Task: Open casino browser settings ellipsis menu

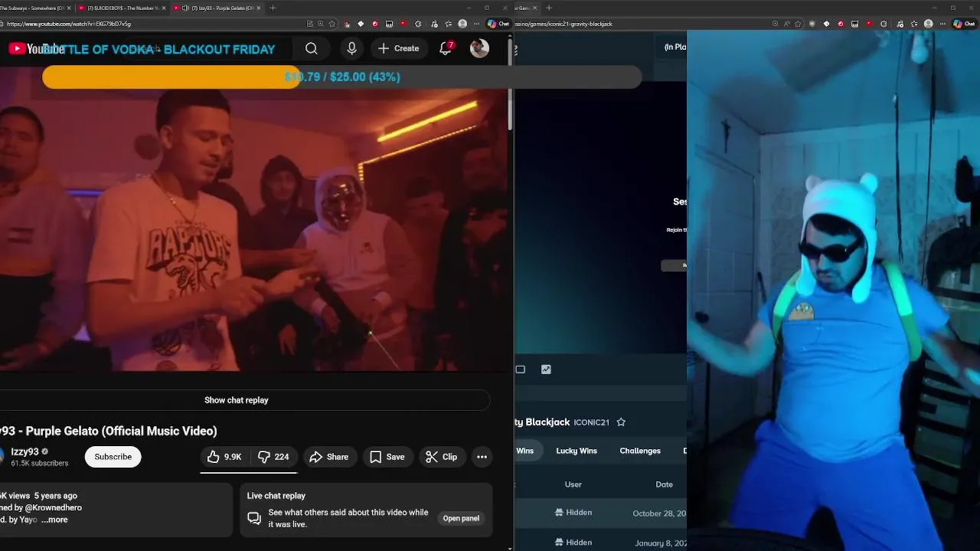Action: [942, 24]
